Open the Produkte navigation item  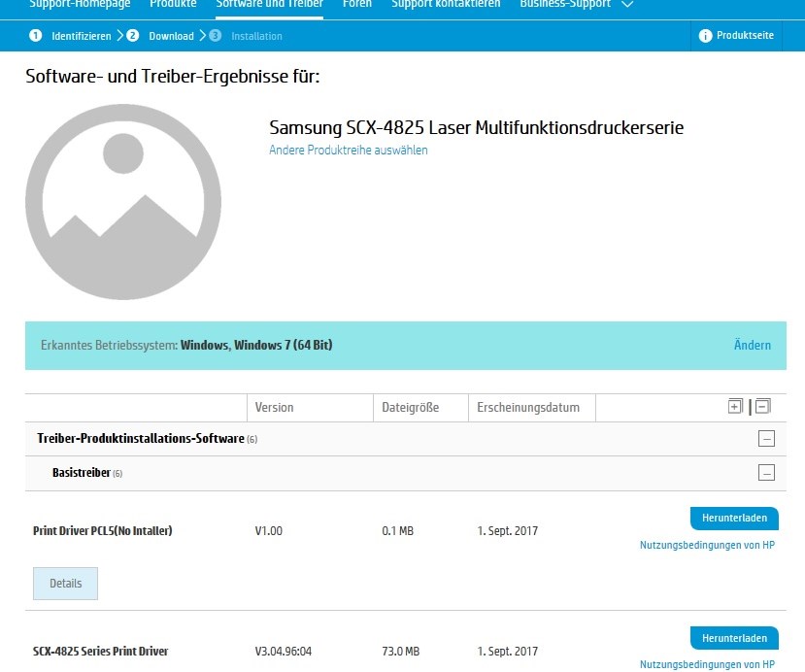(x=173, y=4)
